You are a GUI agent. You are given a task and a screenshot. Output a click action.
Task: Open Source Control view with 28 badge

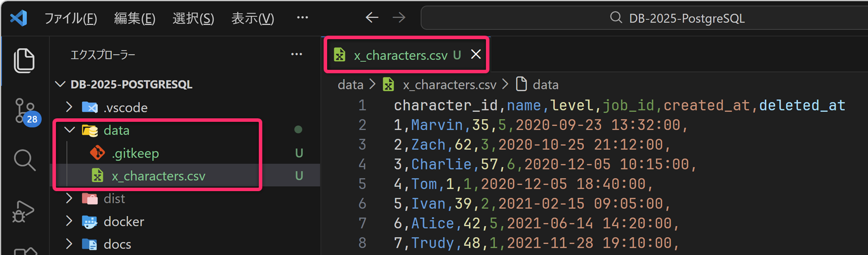click(24, 111)
